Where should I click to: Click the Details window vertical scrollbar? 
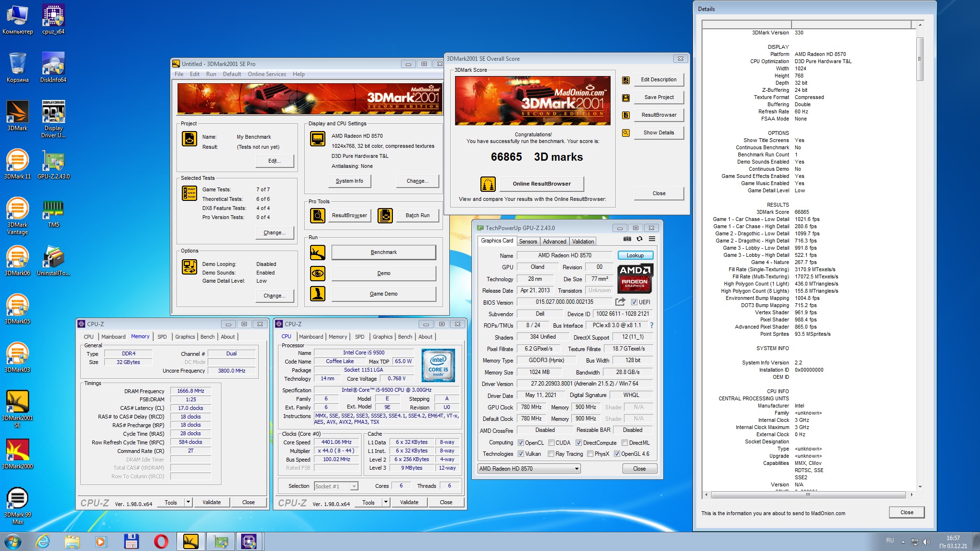(920, 256)
